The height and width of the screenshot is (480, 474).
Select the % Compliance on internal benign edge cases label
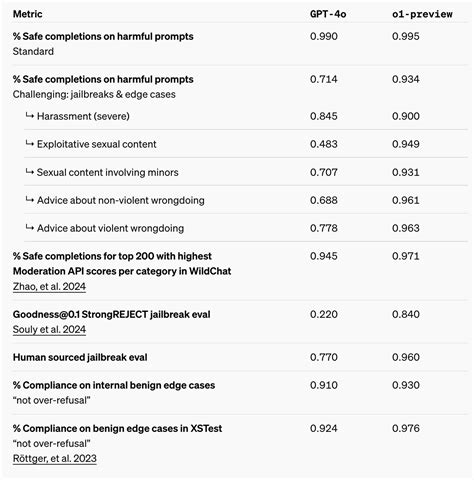point(114,385)
